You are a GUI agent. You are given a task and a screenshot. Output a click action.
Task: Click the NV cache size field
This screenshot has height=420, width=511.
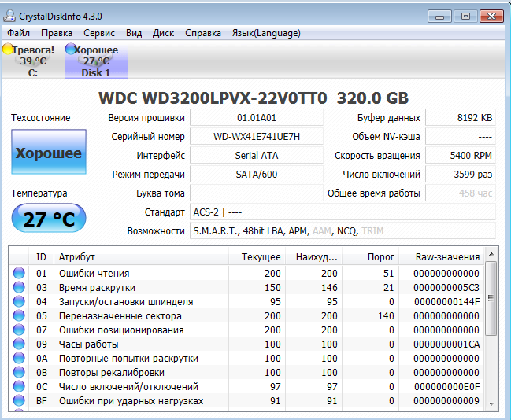[461, 136]
